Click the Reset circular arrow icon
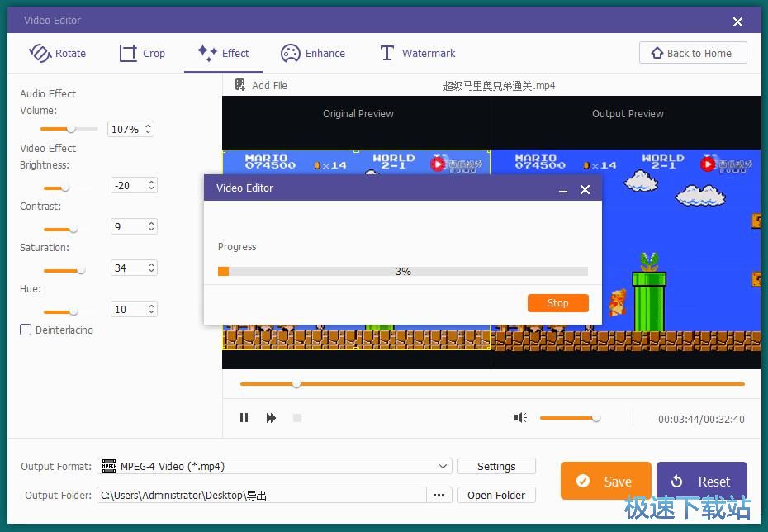 (676, 481)
